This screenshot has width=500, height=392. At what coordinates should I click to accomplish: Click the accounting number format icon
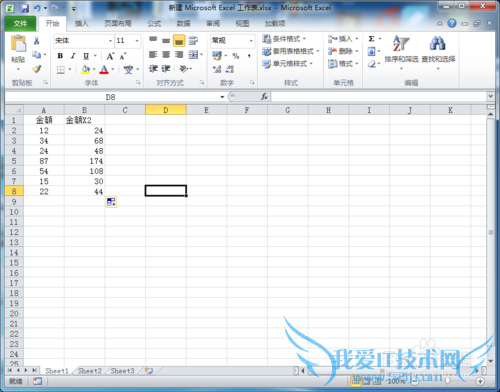coord(217,55)
